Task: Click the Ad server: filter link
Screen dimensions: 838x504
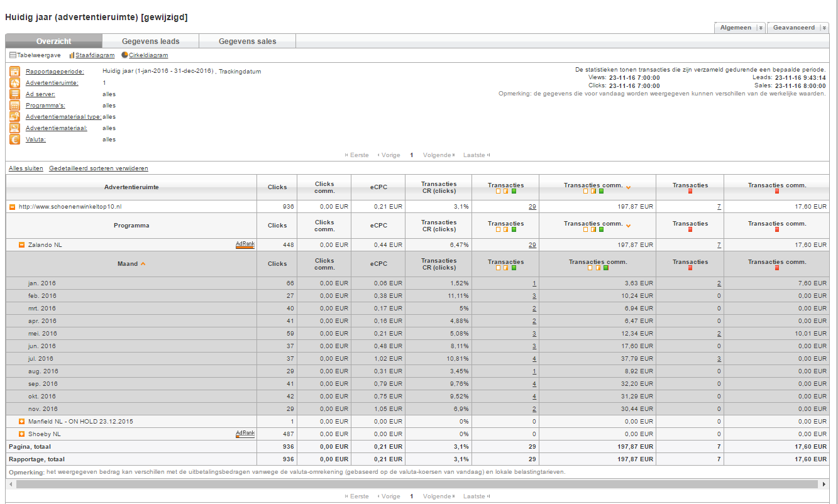Action: tap(39, 94)
